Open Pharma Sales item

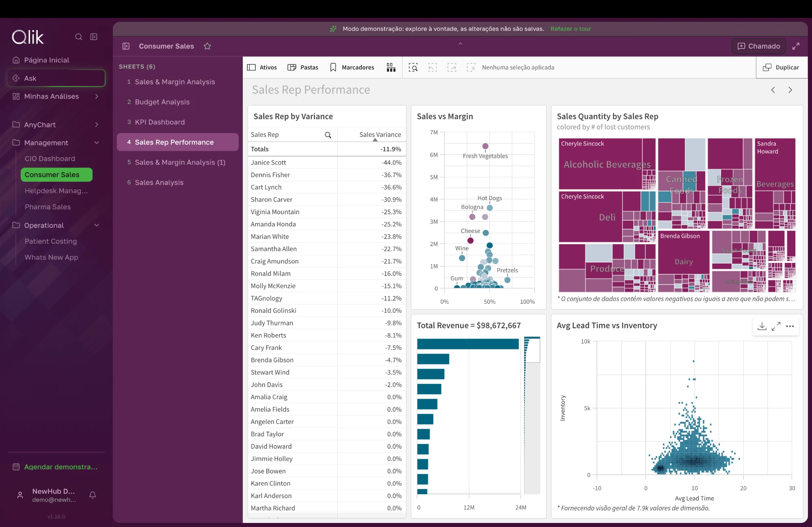[x=48, y=207]
